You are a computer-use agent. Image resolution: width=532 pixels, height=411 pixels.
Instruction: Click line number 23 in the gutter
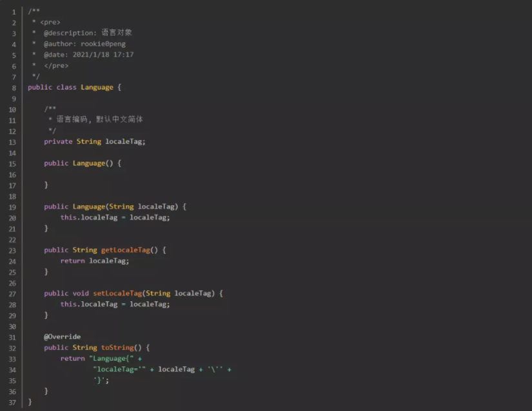(x=12, y=251)
